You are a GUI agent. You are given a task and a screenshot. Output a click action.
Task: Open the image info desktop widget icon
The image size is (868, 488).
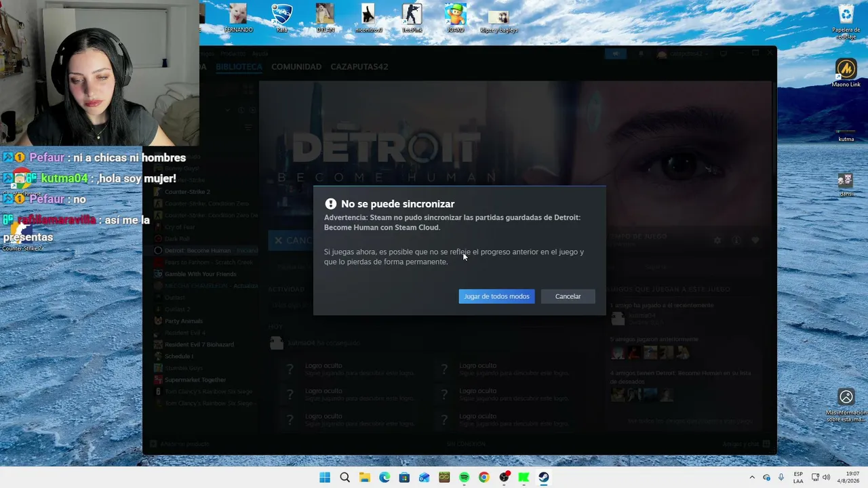coord(846,405)
